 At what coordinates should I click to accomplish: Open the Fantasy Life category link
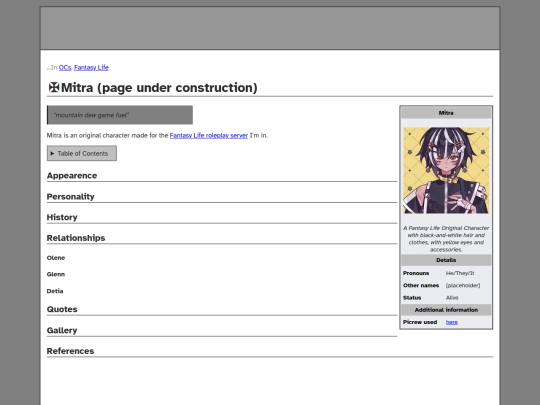click(91, 68)
